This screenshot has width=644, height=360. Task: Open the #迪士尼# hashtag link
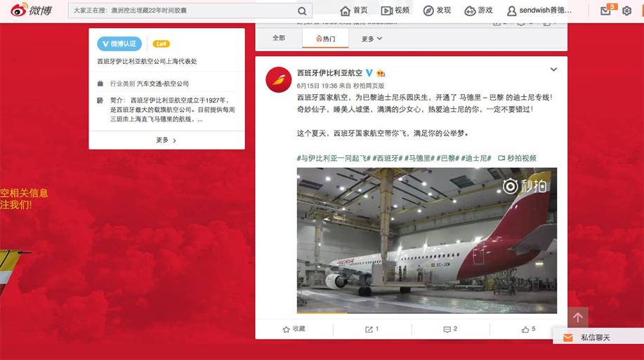click(476, 158)
